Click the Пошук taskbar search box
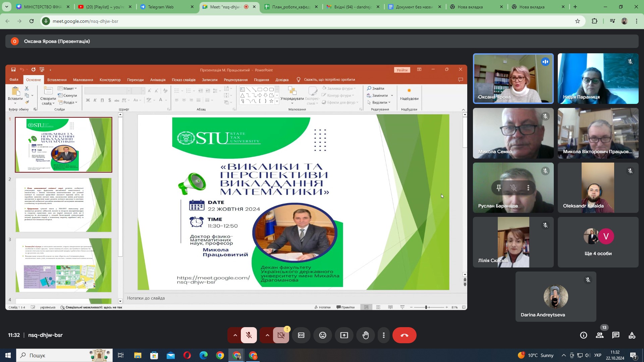The image size is (644, 362). point(64,355)
